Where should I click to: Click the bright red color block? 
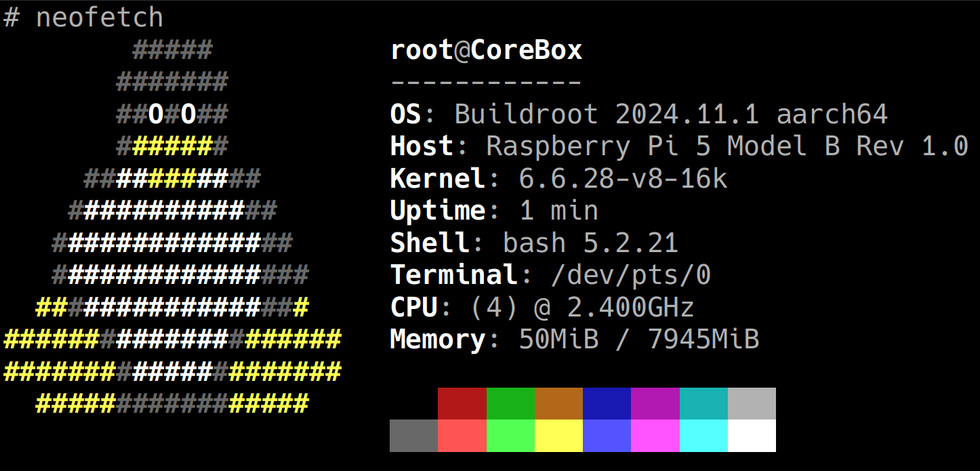[462, 436]
